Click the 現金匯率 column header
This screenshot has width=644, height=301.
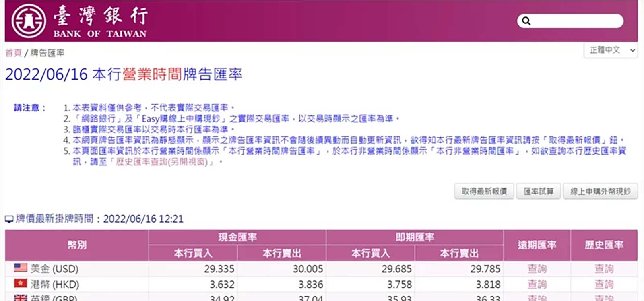point(237,237)
